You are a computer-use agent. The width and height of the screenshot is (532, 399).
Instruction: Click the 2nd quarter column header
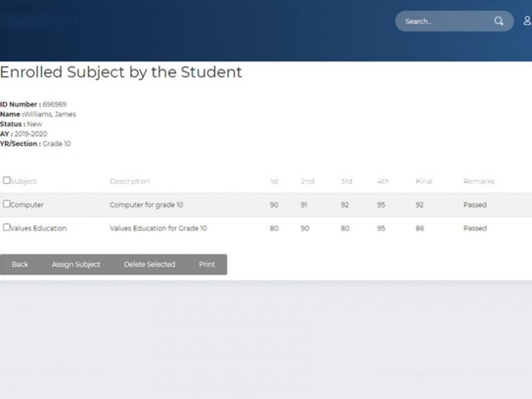307,181
